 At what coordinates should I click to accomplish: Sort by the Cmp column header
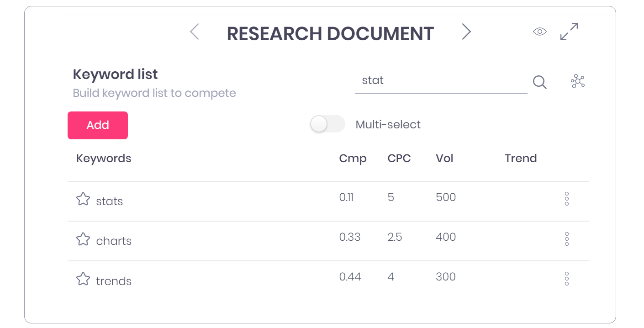[x=353, y=159]
